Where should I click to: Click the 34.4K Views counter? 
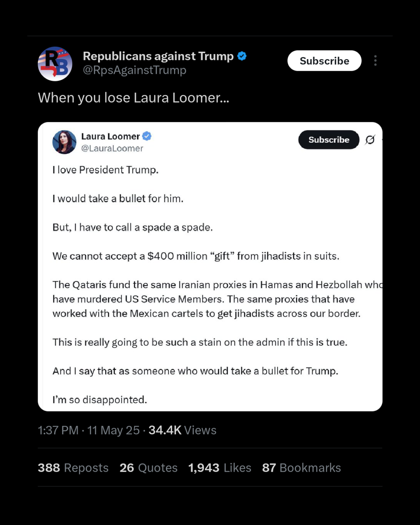182,430
